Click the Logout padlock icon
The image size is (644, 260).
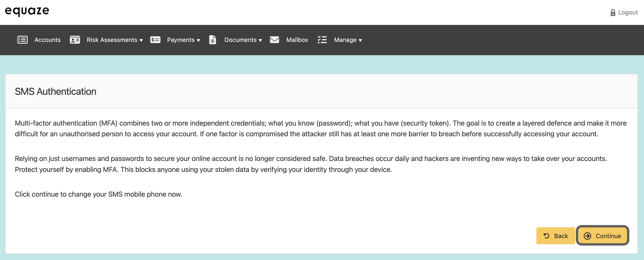point(613,13)
